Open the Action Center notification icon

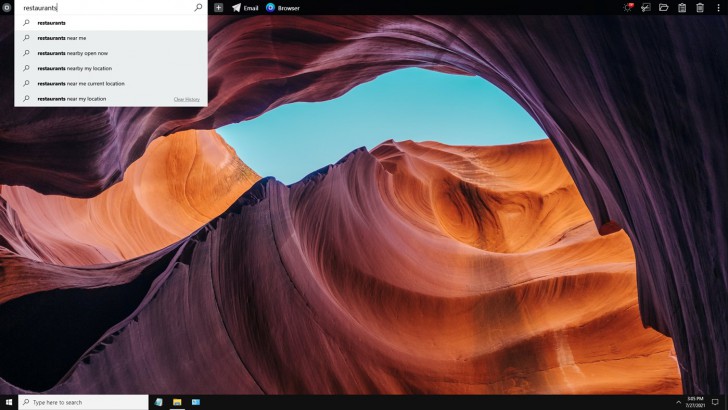click(x=715, y=402)
